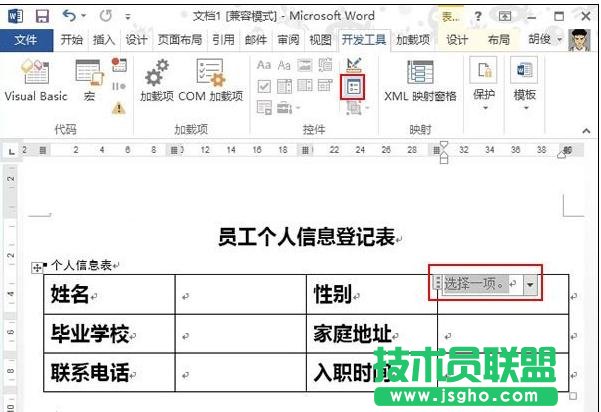601x412 pixels.
Task: Click the content control handle
Action: (x=437, y=283)
